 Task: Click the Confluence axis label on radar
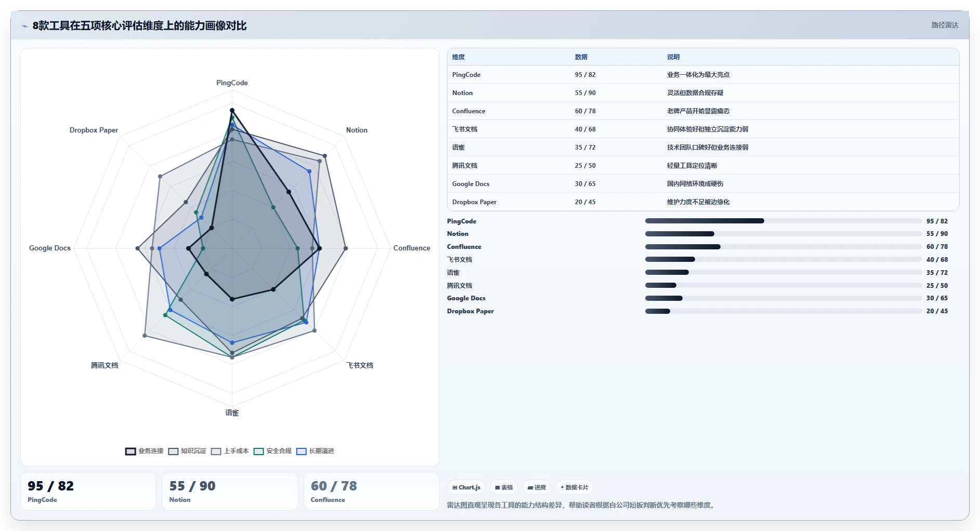pos(412,248)
